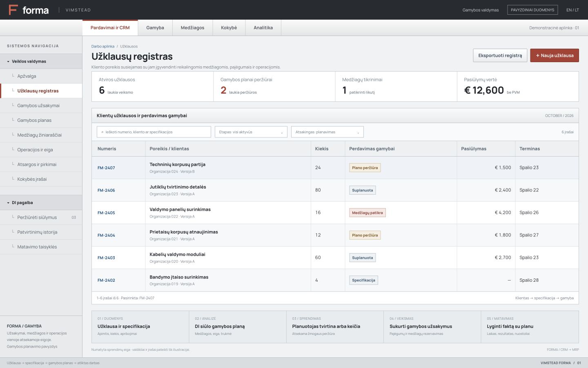Open request FM-2407

click(x=106, y=168)
